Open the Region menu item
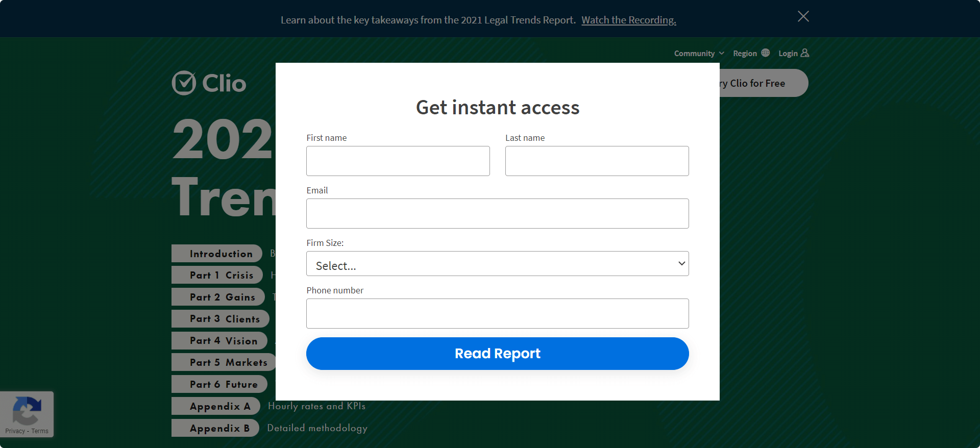980x448 pixels. click(751, 53)
